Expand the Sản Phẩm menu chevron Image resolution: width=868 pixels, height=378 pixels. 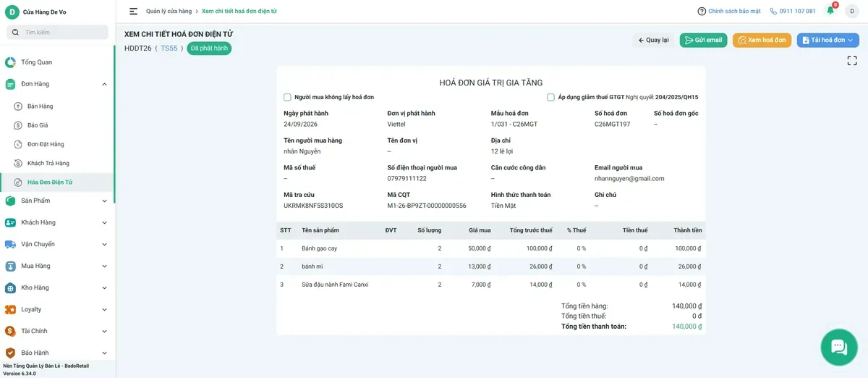(104, 201)
